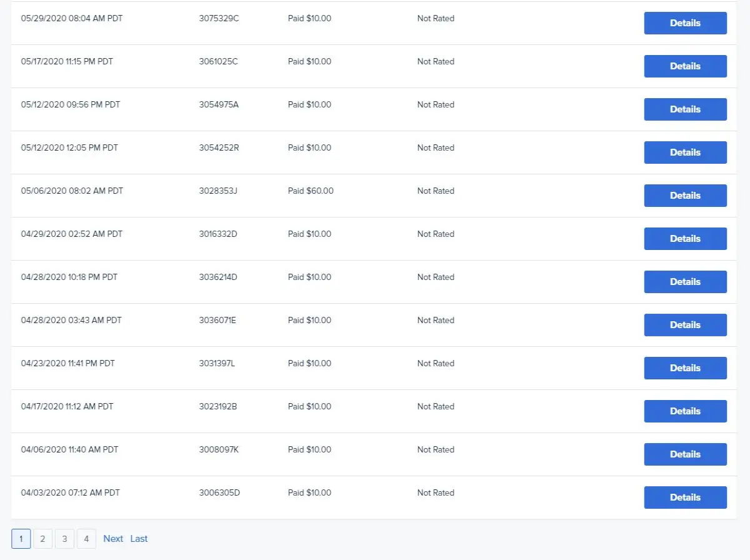The width and height of the screenshot is (750, 560).
Task: Click Paid $10.00 in row 3031397L
Action: coord(309,364)
